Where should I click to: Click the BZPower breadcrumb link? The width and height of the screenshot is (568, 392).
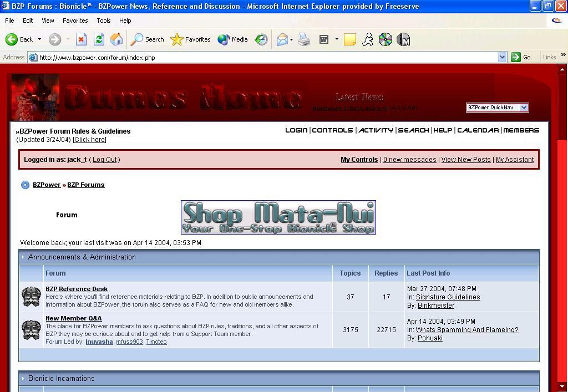(47, 185)
